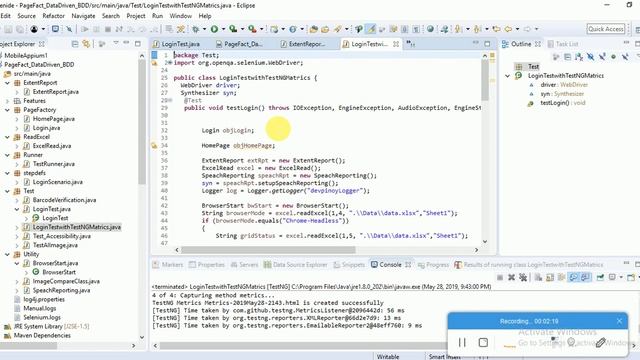Collapse the stepdefs package
The height and width of the screenshot is (360, 640).
click(7, 173)
